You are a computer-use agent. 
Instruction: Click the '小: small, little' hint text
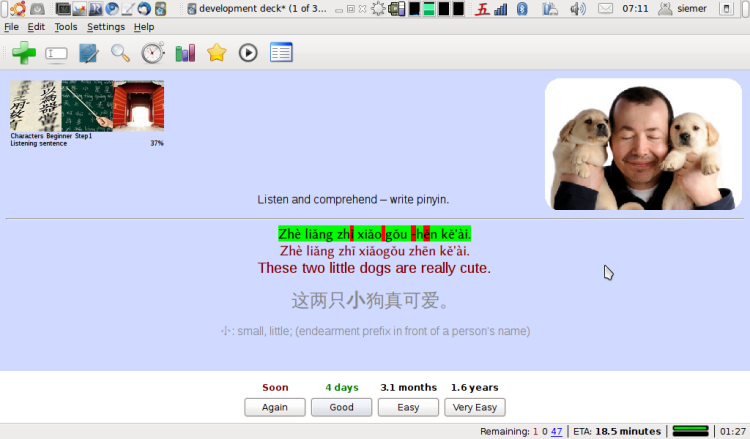click(x=375, y=331)
